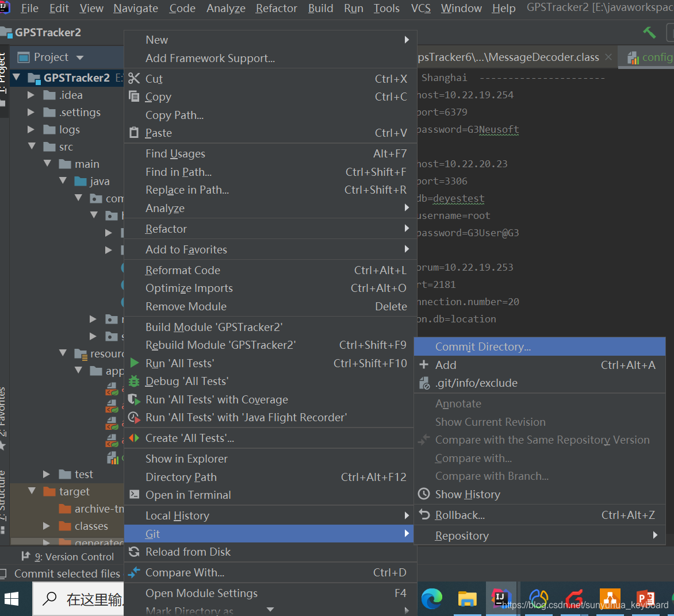Click the Project view panel icon
The image size is (674, 616).
pyautogui.click(x=23, y=57)
